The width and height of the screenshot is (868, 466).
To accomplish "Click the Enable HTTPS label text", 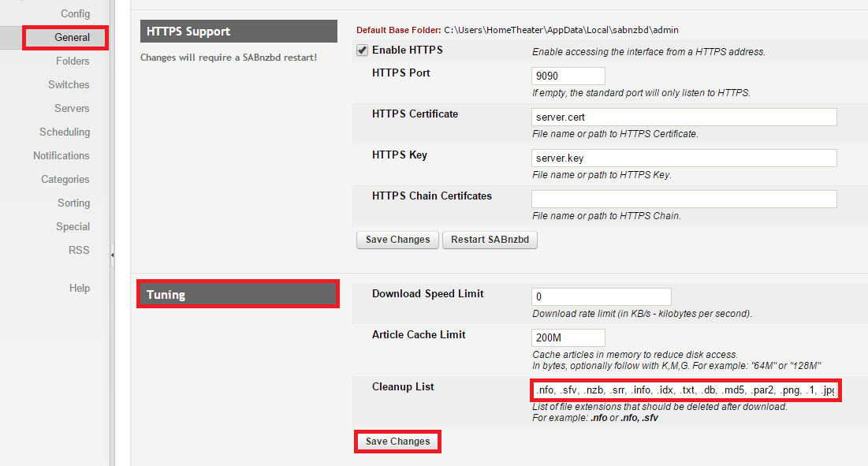I will [x=408, y=50].
